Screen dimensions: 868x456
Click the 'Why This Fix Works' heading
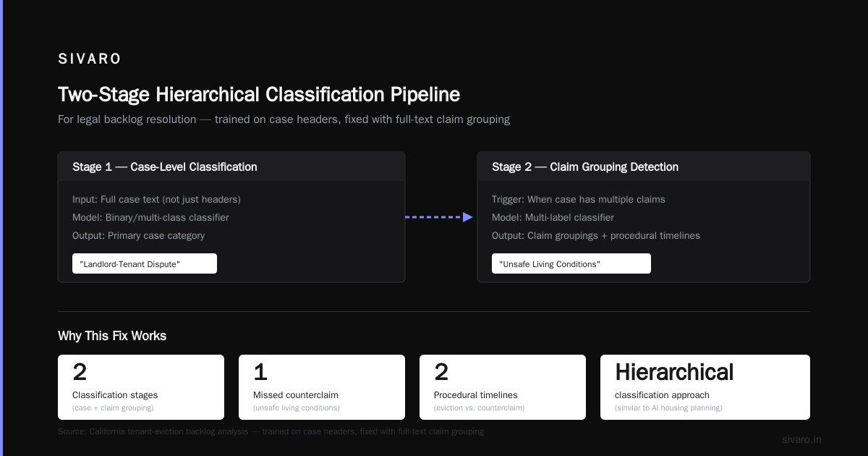tap(112, 336)
